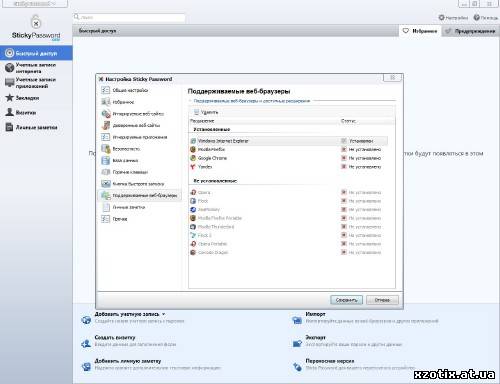Select Mozilla Firefox Portable row
Viewport: 500px width, 384px height.
point(289,218)
